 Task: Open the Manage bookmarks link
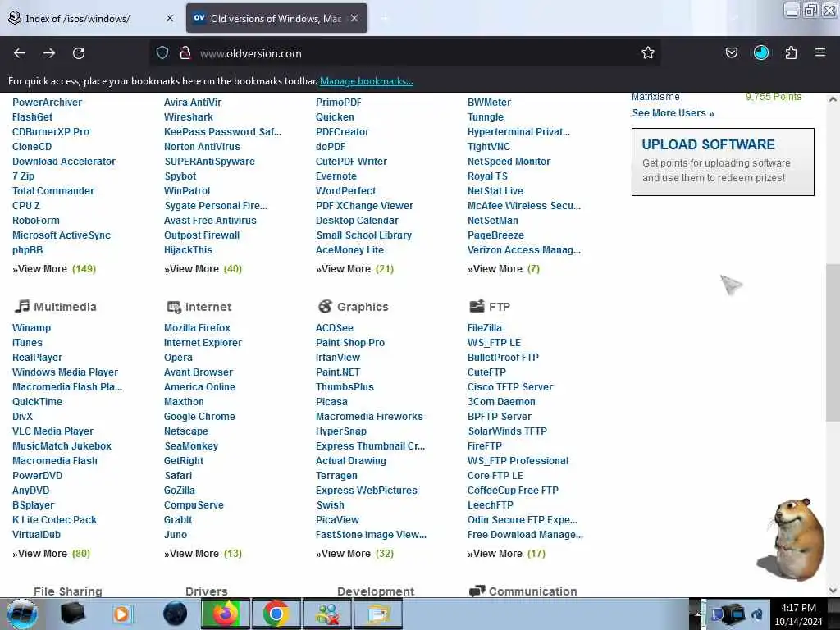pos(367,81)
